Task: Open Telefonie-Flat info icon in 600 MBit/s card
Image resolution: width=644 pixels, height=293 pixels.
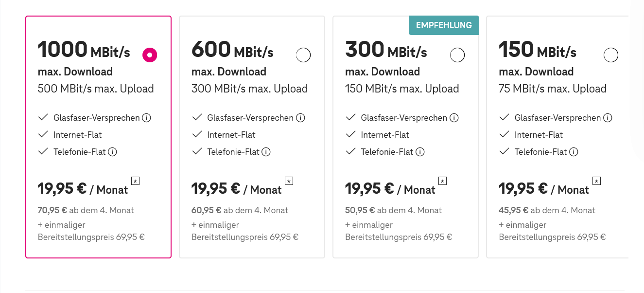Action: [x=266, y=152]
